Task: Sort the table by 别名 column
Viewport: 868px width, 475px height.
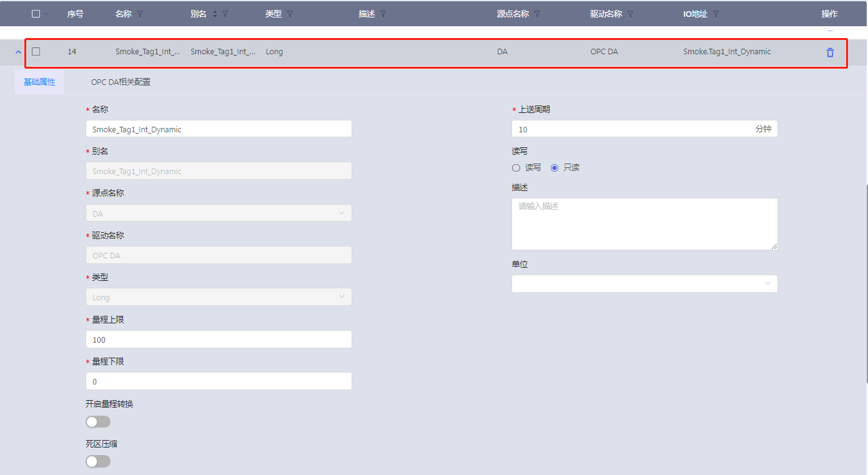Action: (x=215, y=14)
